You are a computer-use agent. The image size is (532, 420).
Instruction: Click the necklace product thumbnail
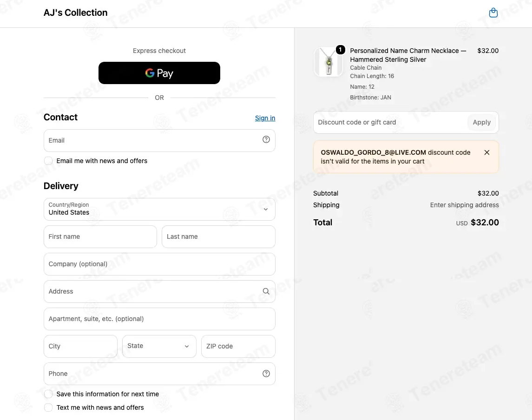coord(328,62)
